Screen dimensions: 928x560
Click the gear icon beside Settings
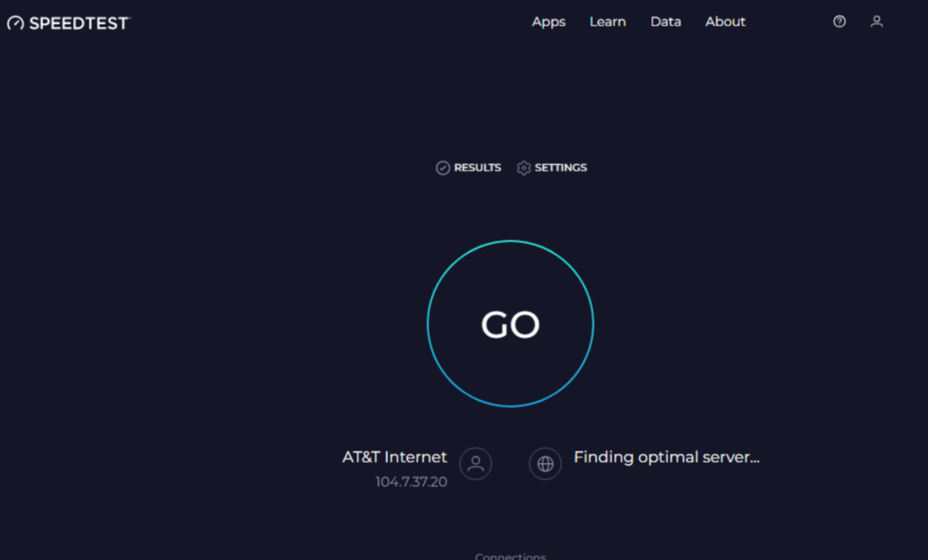coord(524,168)
